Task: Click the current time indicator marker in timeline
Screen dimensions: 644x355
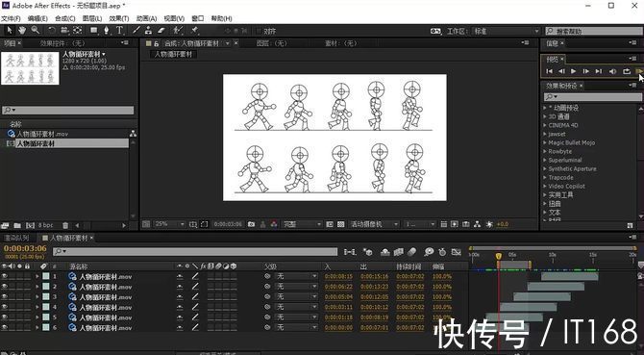Action: (x=499, y=256)
